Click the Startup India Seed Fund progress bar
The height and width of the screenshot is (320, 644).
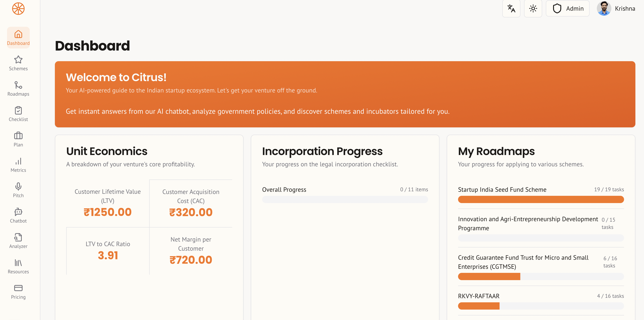pos(541,199)
